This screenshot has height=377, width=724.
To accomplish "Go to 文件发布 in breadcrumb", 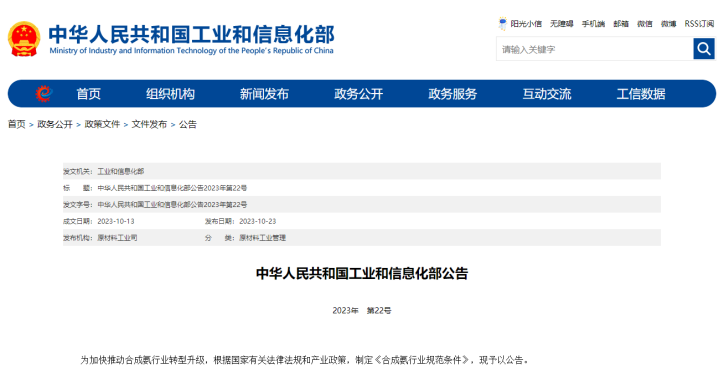I will click(x=149, y=124).
